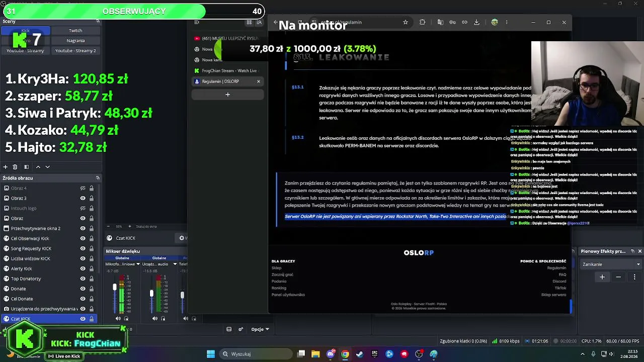Switch to the Youtube - Streamy scene
Viewport: 644px width, 362px height.
[x=25, y=51]
